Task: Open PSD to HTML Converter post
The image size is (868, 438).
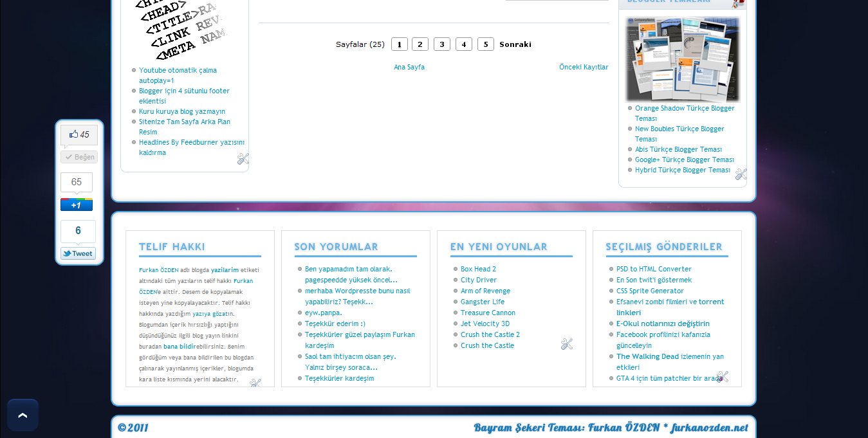Action: [x=654, y=269]
